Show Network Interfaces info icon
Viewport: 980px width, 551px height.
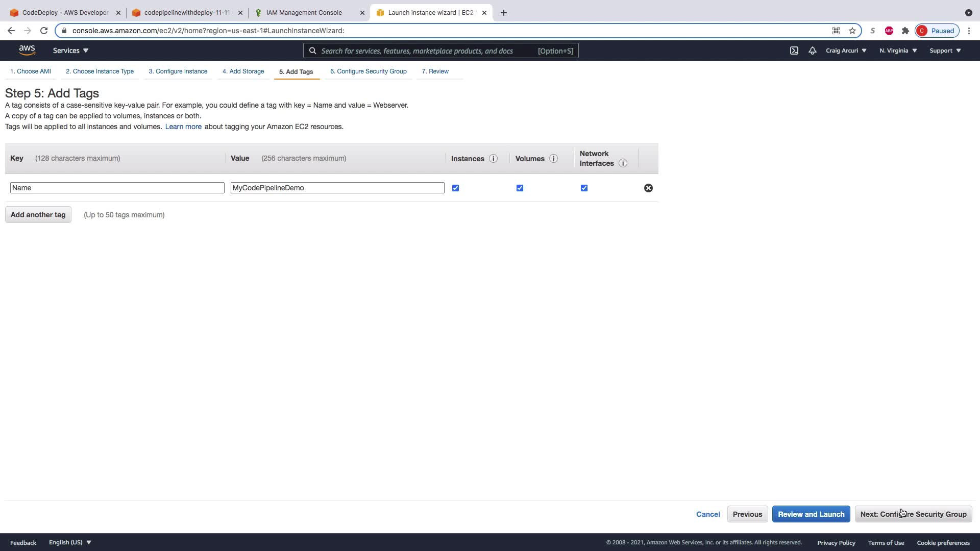(x=623, y=163)
